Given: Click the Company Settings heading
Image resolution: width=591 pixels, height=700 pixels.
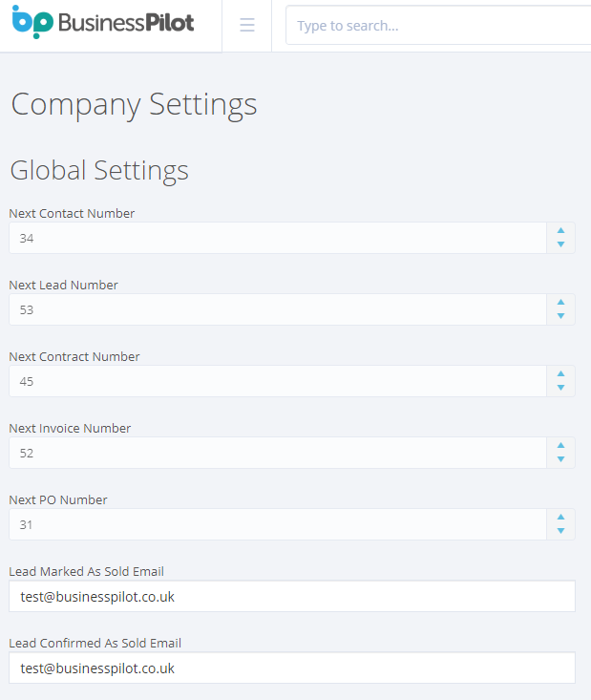Looking at the screenshot, I should (x=134, y=105).
